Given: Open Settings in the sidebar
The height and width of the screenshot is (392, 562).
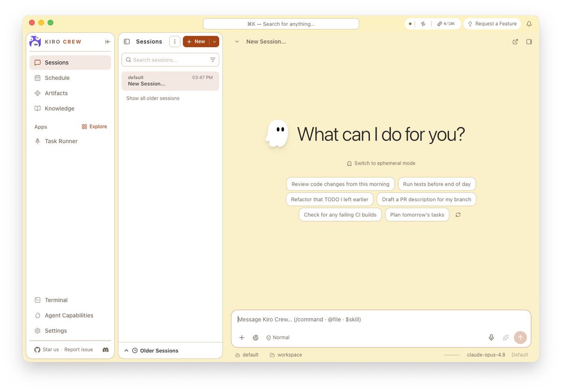Looking at the screenshot, I should (x=70, y=331).
